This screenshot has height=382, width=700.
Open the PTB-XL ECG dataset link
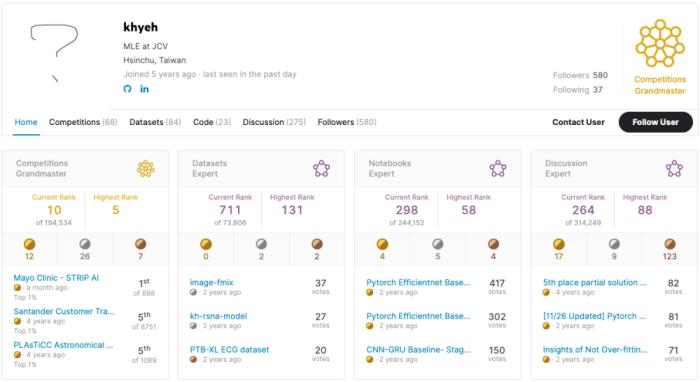click(x=229, y=349)
